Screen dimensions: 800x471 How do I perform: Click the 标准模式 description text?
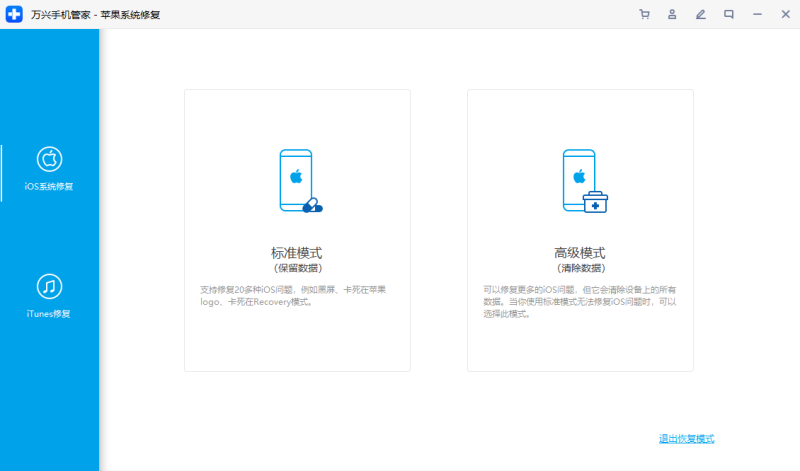tap(293, 295)
